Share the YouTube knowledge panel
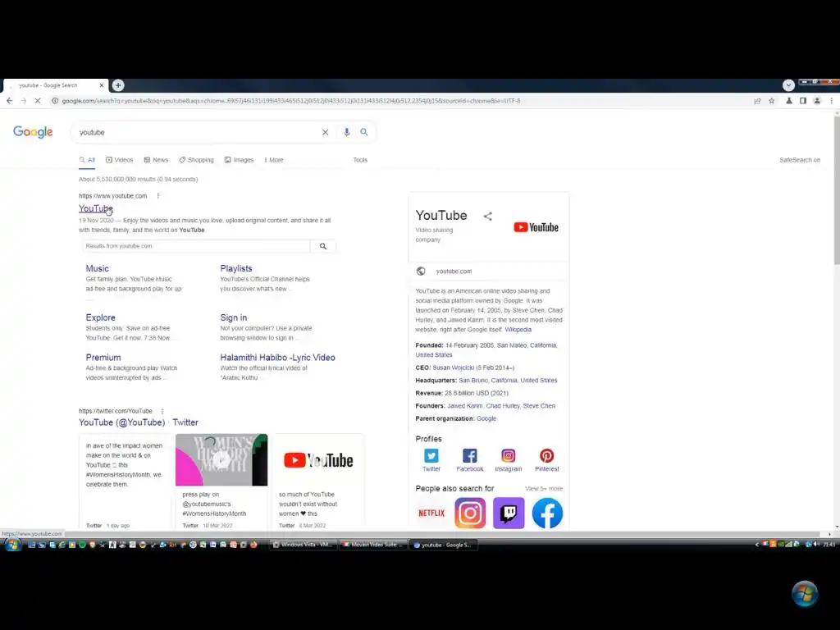This screenshot has width=840, height=630. click(x=487, y=217)
